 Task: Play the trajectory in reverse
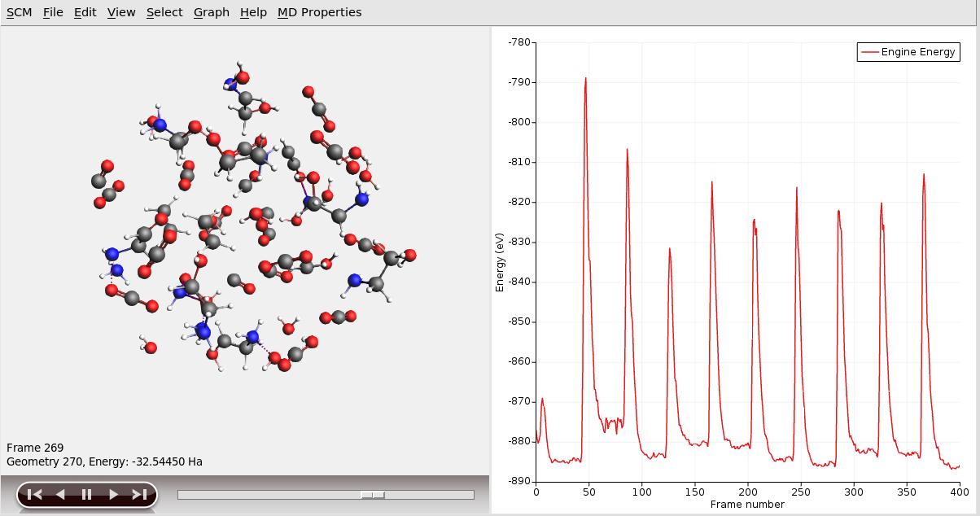point(60,494)
